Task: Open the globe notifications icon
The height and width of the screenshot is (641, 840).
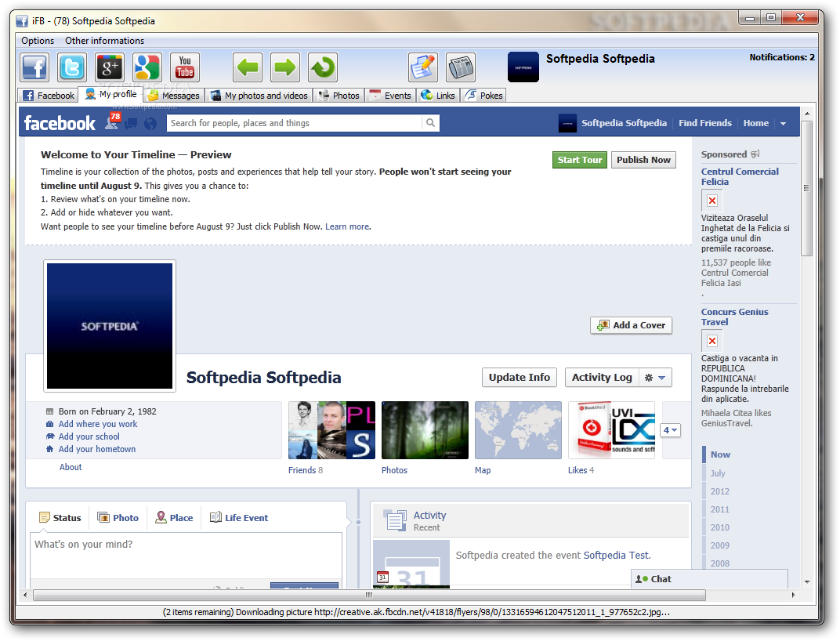Action: pyautogui.click(x=150, y=124)
